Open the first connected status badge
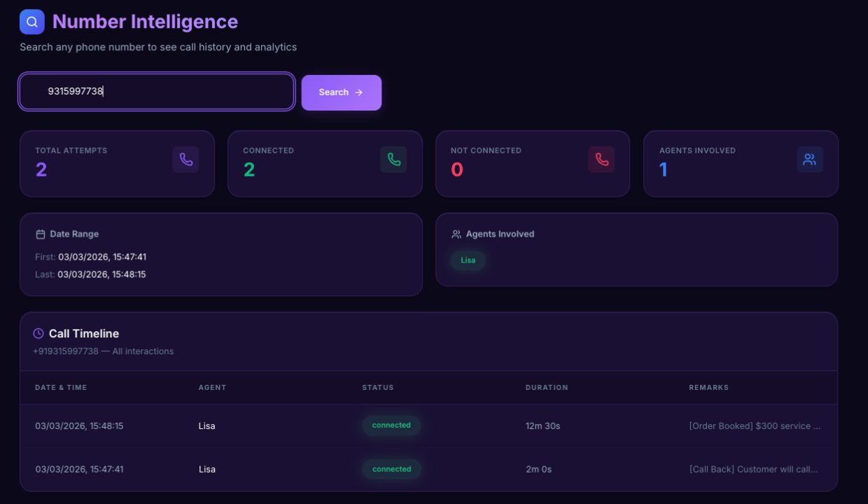 391,425
